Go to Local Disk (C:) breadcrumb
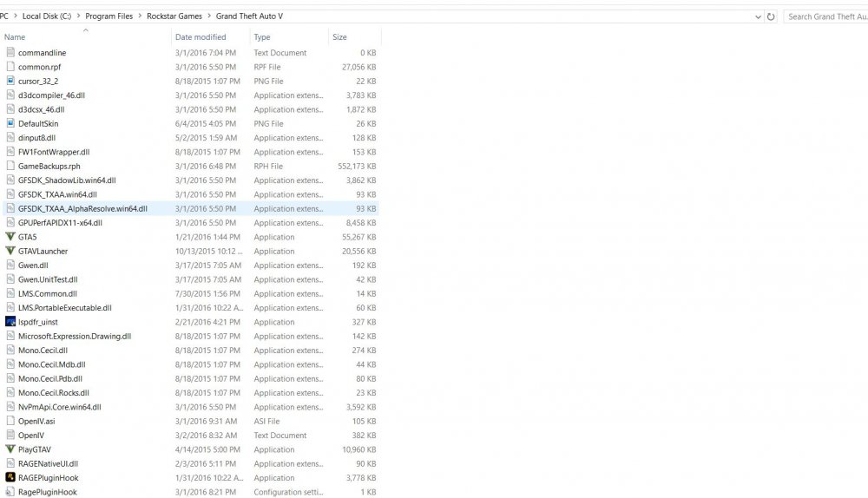This screenshot has width=868, height=498. (47, 16)
